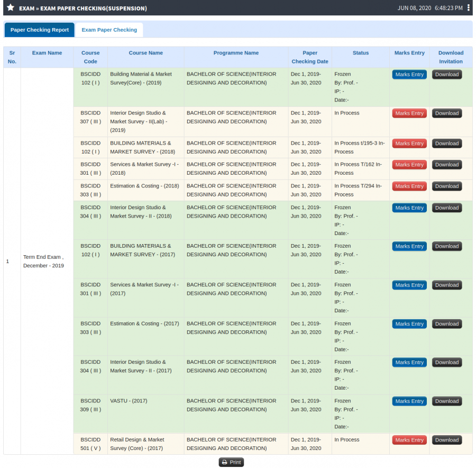Click the Sr No. column header
The width and height of the screenshot is (476, 468).
12,57
